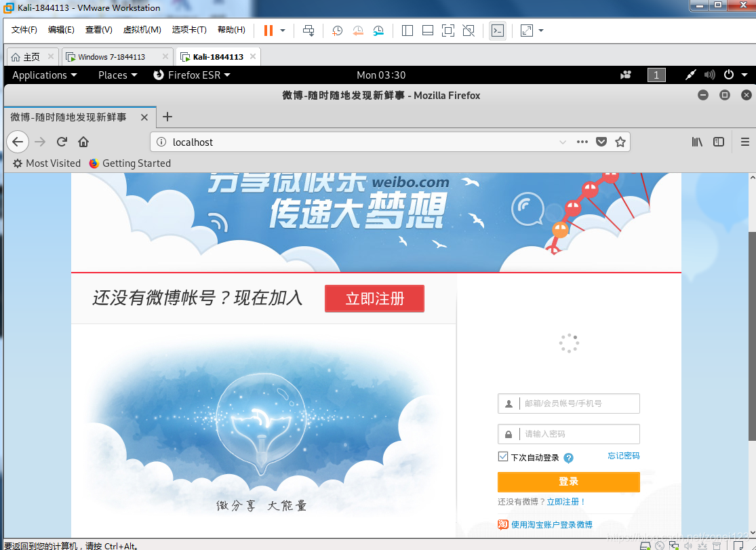The width and height of the screenshot is (756, 550).
Task: Open the Most Visited bookmarks folder
Action: (x=47, y=163)
